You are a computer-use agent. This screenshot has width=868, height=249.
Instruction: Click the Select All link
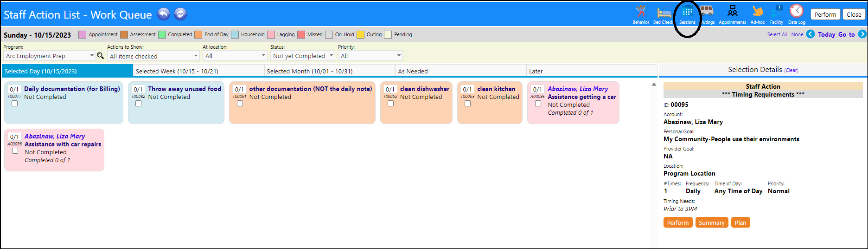777,34
